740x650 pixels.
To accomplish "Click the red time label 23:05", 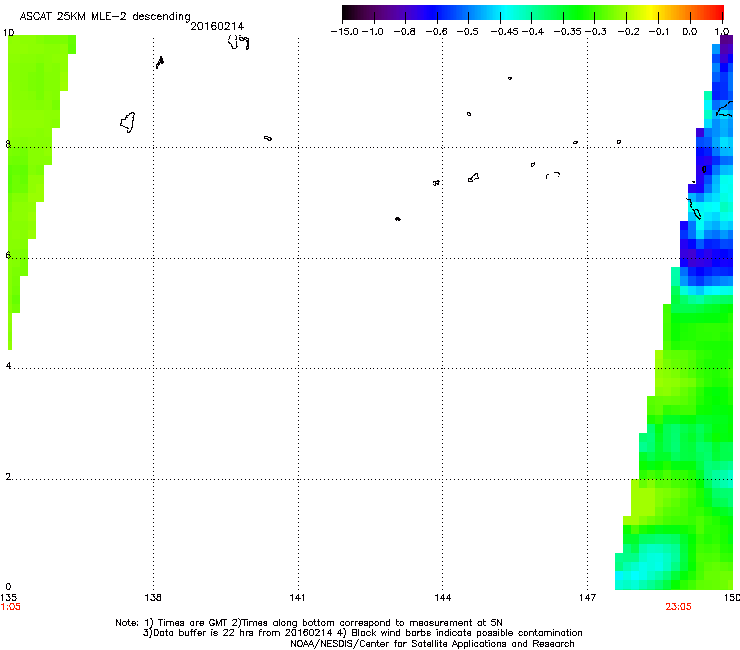I will [678, 607].
